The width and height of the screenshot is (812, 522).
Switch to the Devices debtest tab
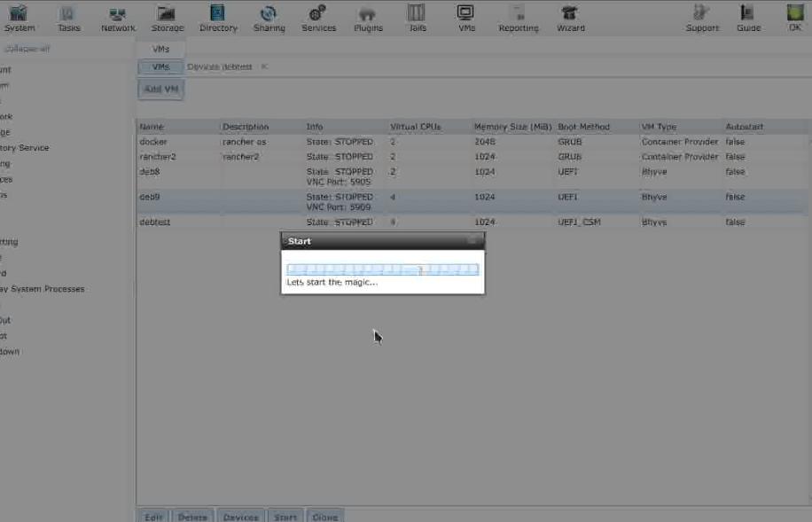pyautogui.click(x=219, y=66)
